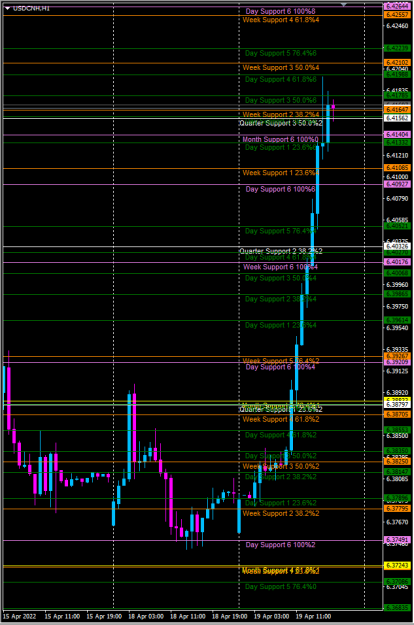Screen dimensions: 414x625
Task: Click the Week Support 2 38.2%2 label
Action: click(x=281, y=513)
